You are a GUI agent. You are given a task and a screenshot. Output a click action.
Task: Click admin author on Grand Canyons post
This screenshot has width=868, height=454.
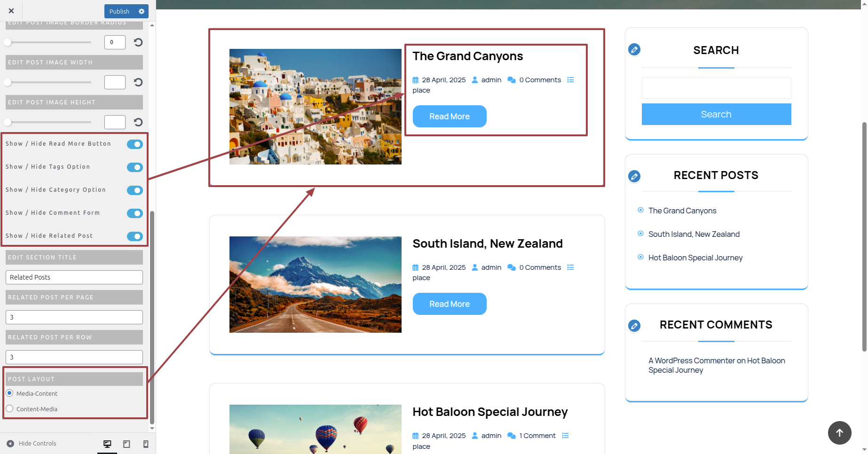click(491, 80)
